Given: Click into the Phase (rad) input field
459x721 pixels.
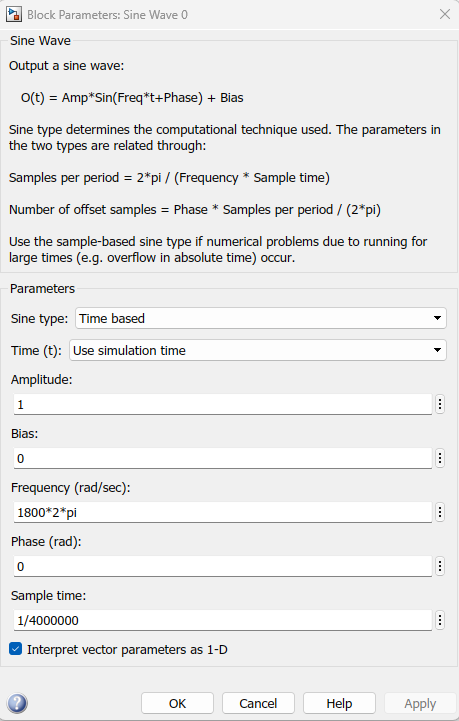Looking at the screenshot, I should coord(223,566).
